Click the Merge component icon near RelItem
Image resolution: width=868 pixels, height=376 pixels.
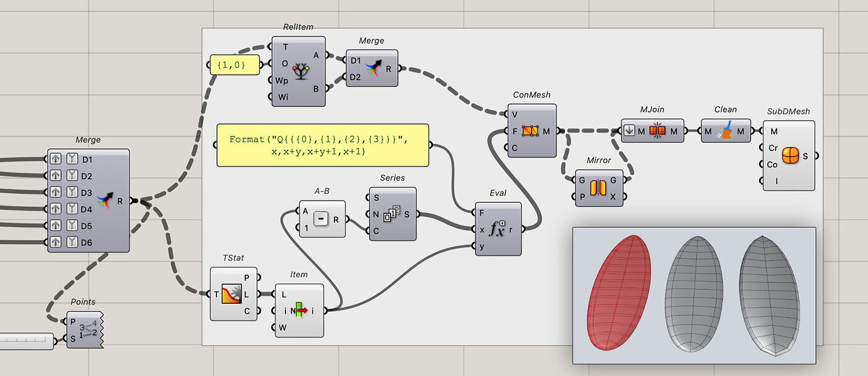coord(372,68)
